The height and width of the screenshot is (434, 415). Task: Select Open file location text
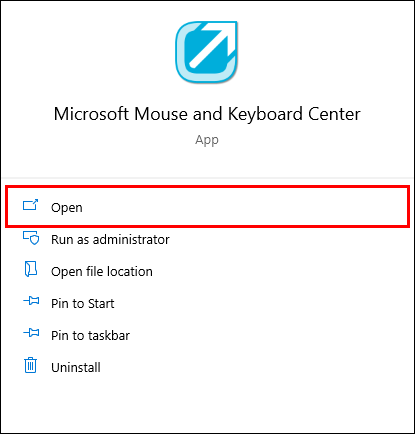point(102,272)
